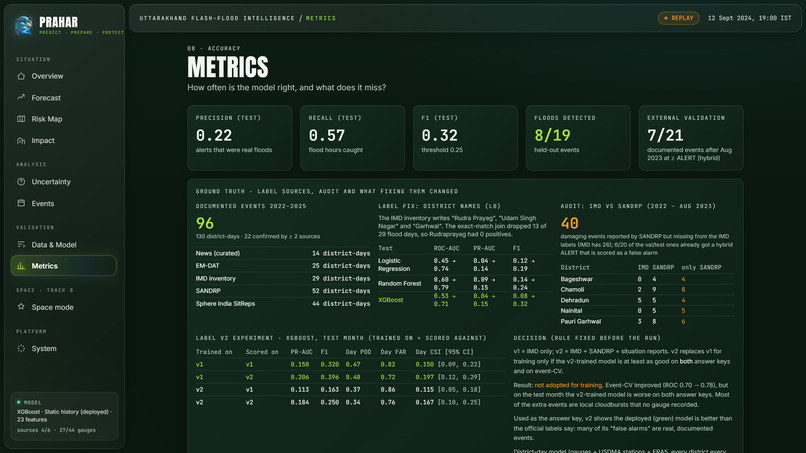The height and width of the screenshot is (453, 806).
Task: Click the Data & Model icon
Action: click(x=21, y=244)
